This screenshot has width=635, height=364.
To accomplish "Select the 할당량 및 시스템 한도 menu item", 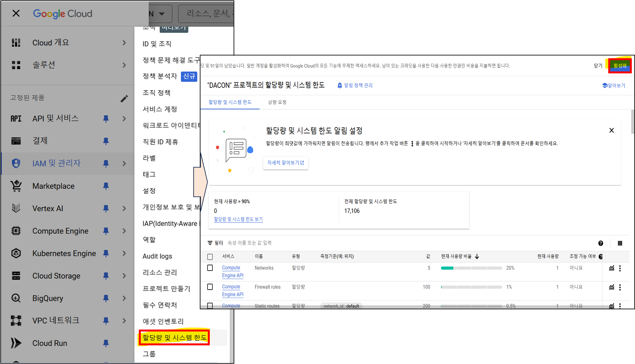I will [x=174, y=338].
